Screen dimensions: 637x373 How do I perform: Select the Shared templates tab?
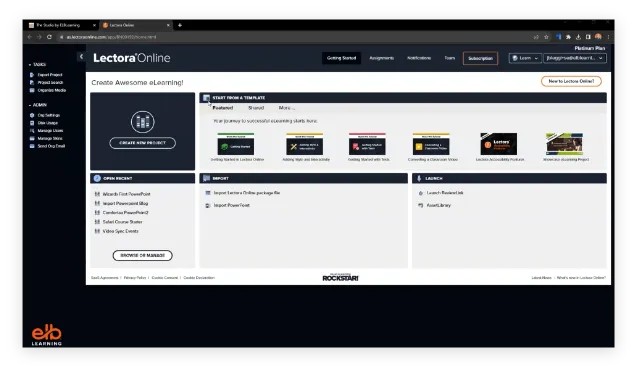[256, 108]
